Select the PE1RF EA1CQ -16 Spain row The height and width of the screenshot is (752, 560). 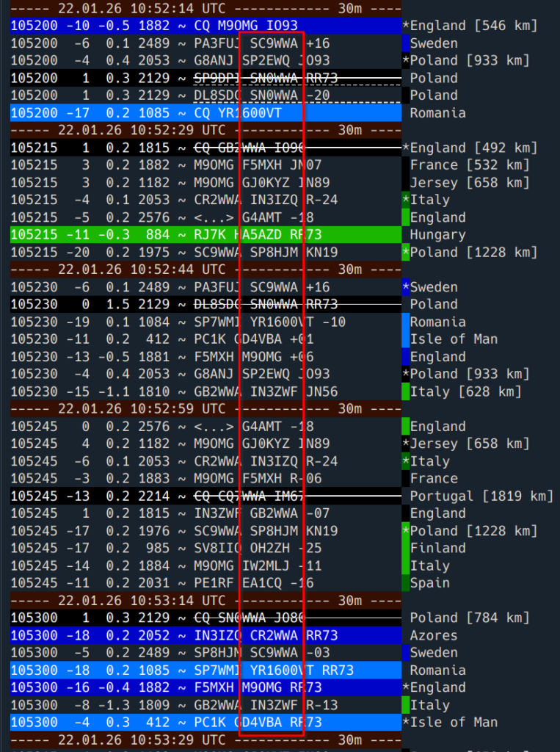click(206, 583)
